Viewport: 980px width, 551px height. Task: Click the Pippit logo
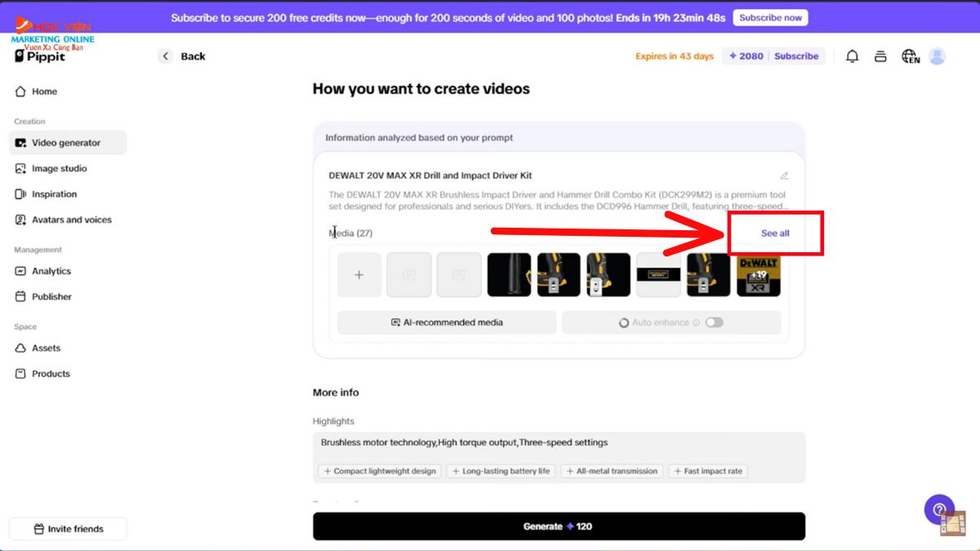pos(40,56)
